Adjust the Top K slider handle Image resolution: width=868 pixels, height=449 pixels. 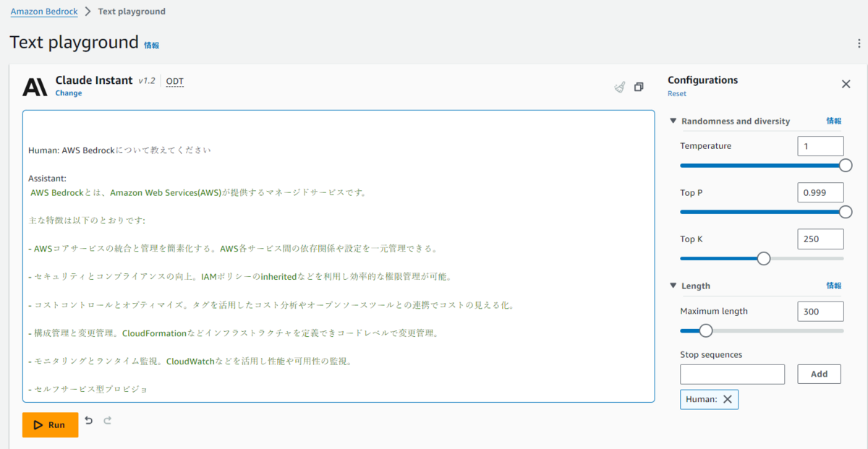763,258
